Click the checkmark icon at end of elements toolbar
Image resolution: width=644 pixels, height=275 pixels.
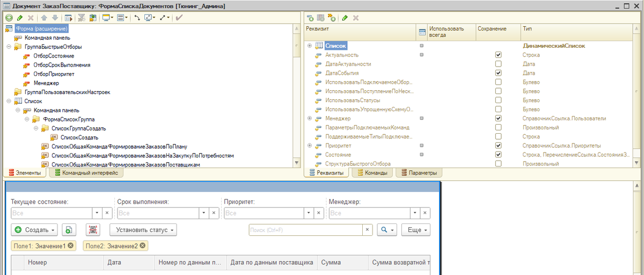tap(178, 18)
